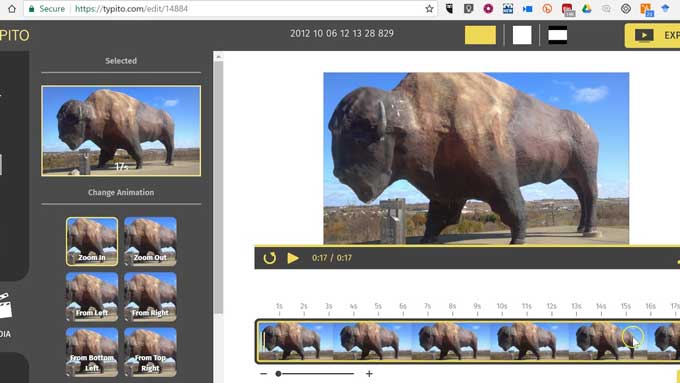This screenshot has width=680, height=383.
Task: Click the left panel vertical scrollbar
Action: [219, 187]
